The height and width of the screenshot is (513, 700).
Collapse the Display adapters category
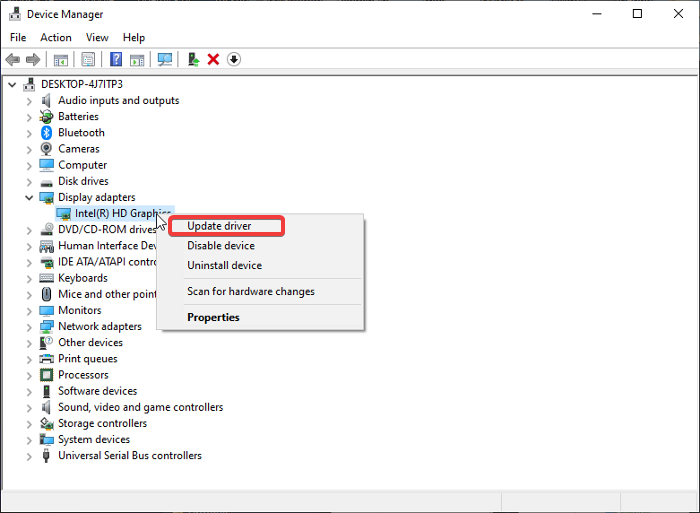click(x=29, y=198)
